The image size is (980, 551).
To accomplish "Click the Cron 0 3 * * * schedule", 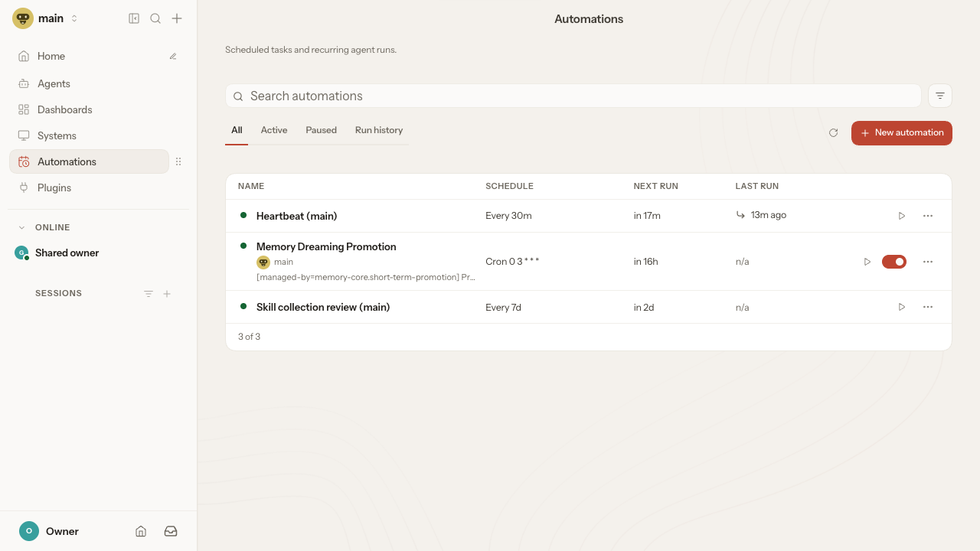I will pyautogui.click(x=512, y=262).
